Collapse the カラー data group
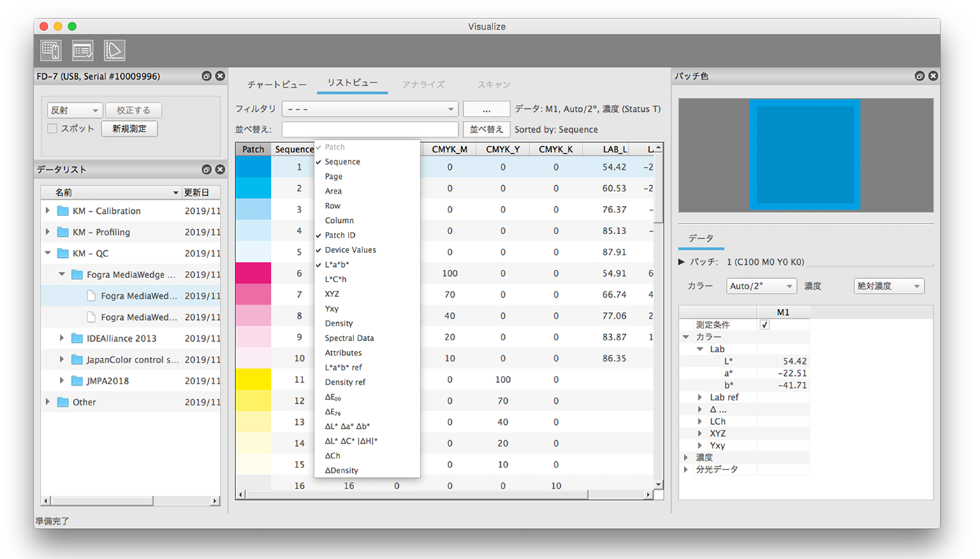Image resolution: width=980 pixels, height=559 pixels. click(687, 337)
